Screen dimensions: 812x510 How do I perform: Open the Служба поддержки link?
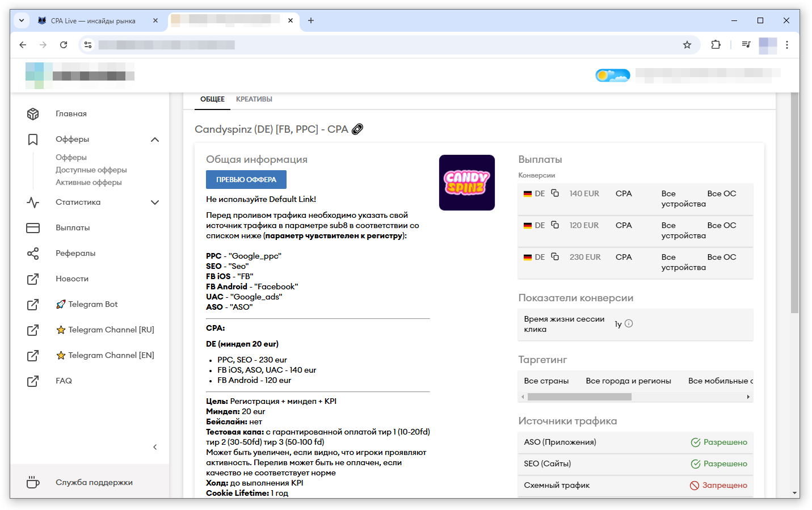pyautogui.click(x=94, y=483)
